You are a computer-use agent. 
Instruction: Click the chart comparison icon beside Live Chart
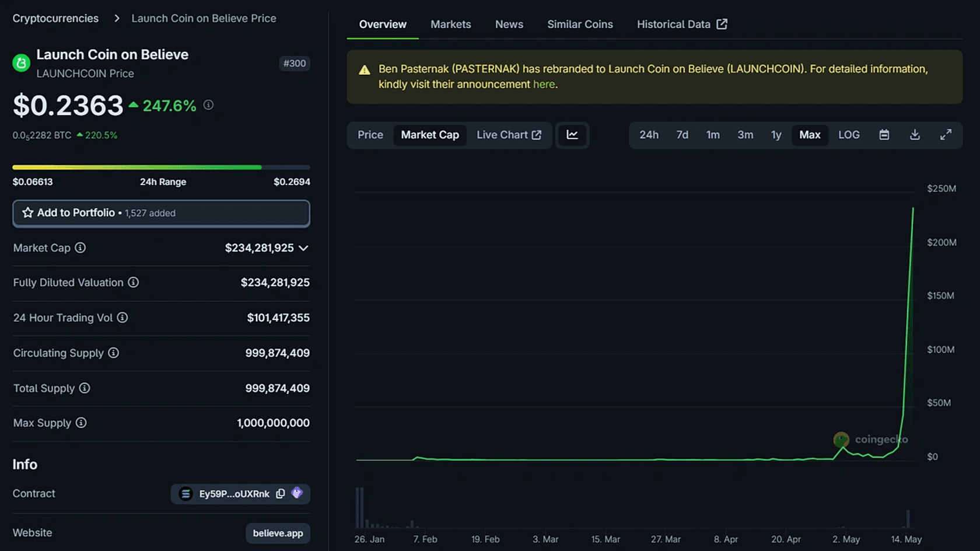(572, 135)
